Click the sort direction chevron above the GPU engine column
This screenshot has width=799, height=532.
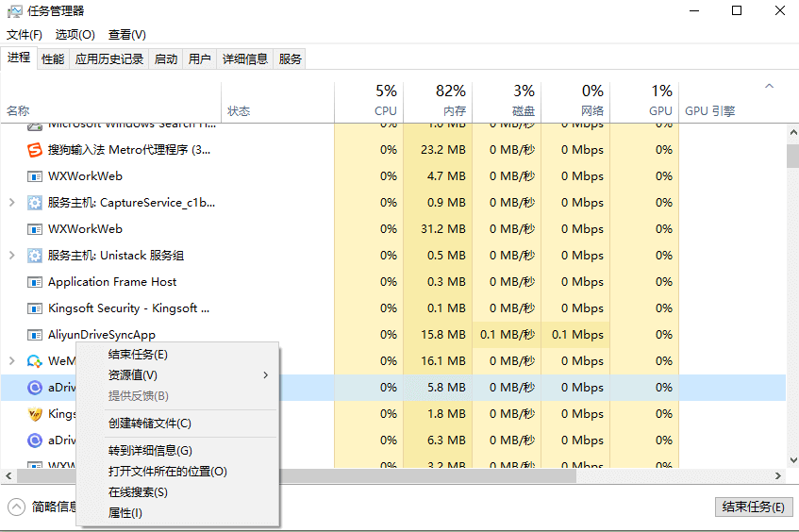coord(770,86)
